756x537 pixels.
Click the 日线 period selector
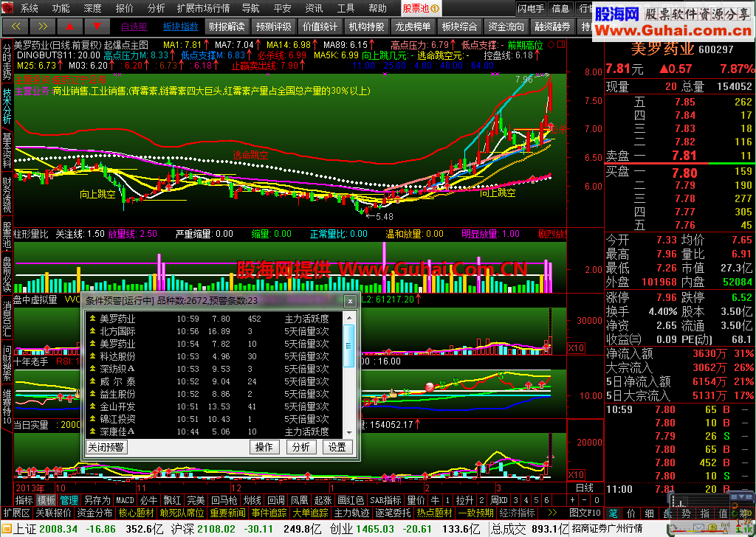point(585,488)
